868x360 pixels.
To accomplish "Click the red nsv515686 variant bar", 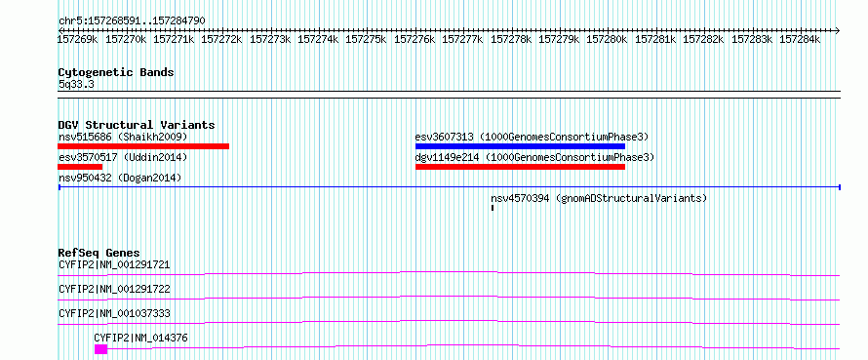I will pos(143,146).
